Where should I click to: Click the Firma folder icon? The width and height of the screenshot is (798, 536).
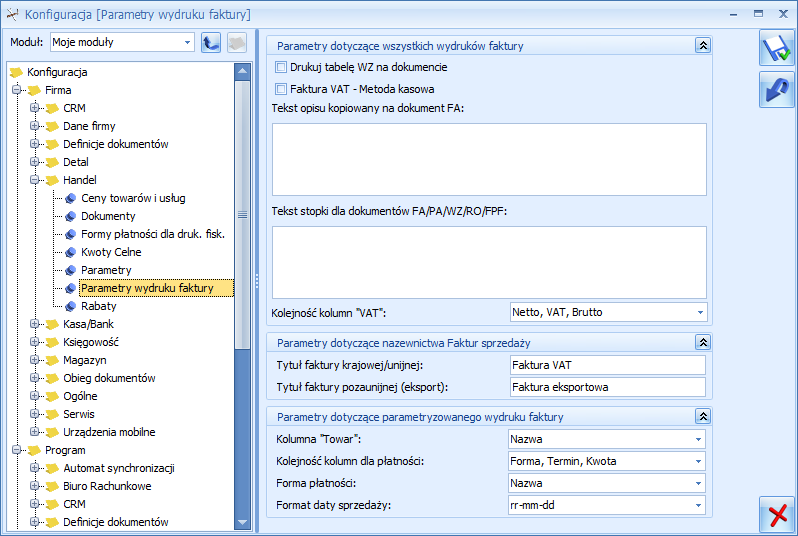(x=34, y=91)
